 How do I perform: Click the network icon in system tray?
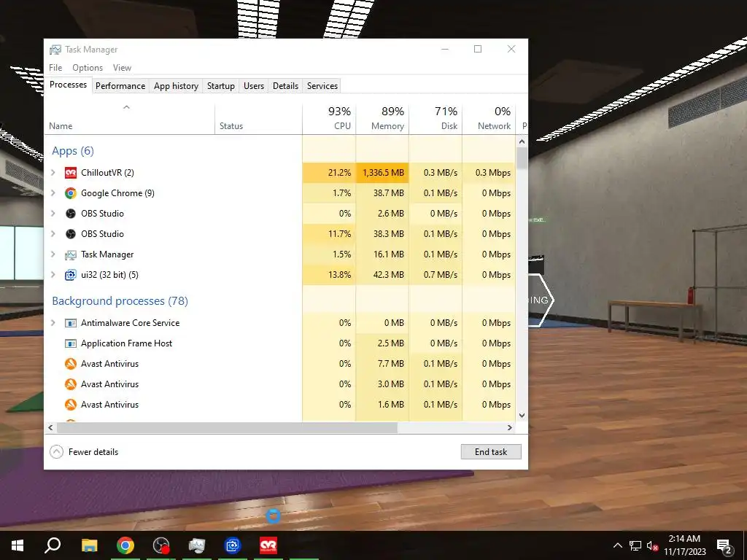pos(635,545)
